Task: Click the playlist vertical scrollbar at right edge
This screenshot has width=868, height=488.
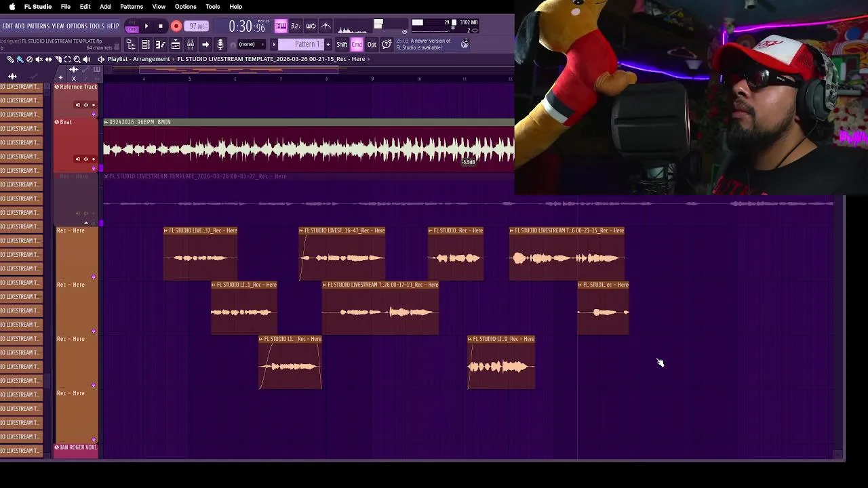Action: 840,325
